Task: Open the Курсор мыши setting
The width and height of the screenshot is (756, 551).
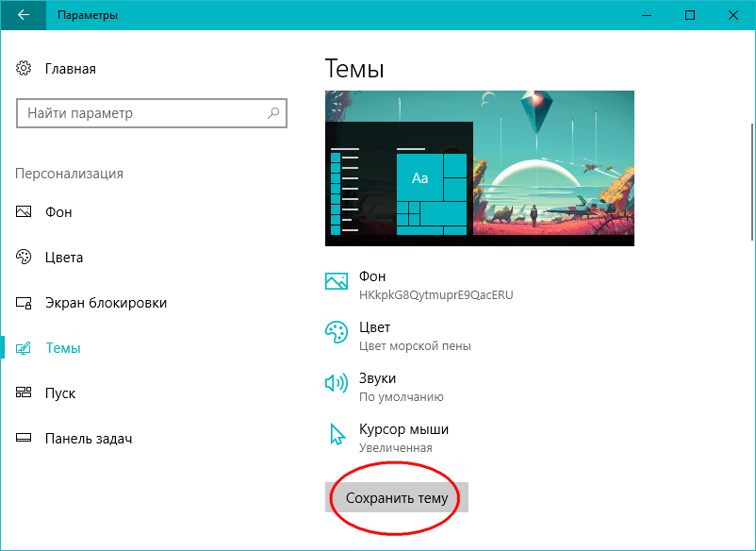Action: [x=404, y=429]
